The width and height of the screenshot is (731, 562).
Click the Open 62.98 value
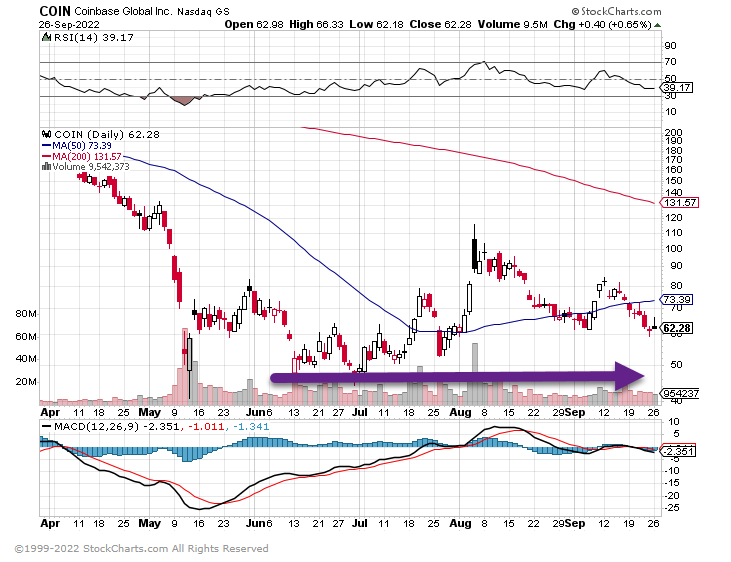(x=254, y=24)
